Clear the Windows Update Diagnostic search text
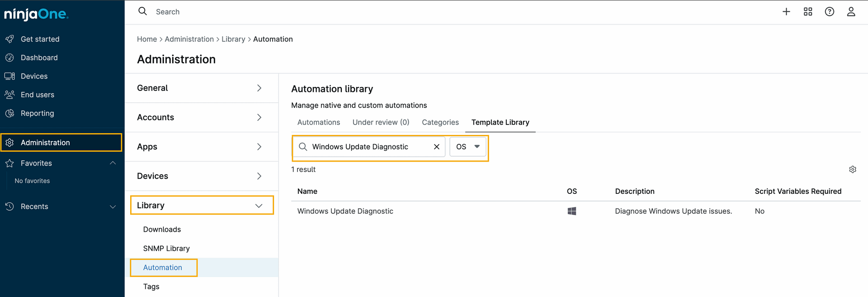This screenshot has width=868, height=297. [x=436, y=147]
